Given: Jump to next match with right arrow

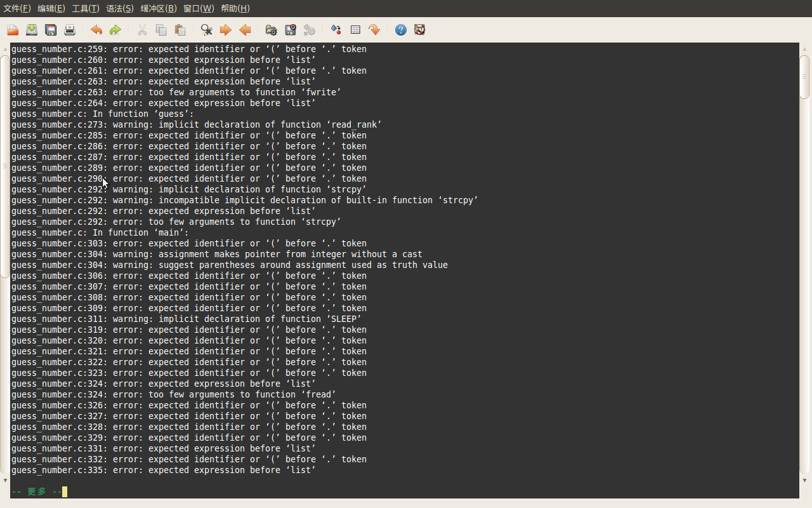Looking at the screenshot, I should click(225, 30).
